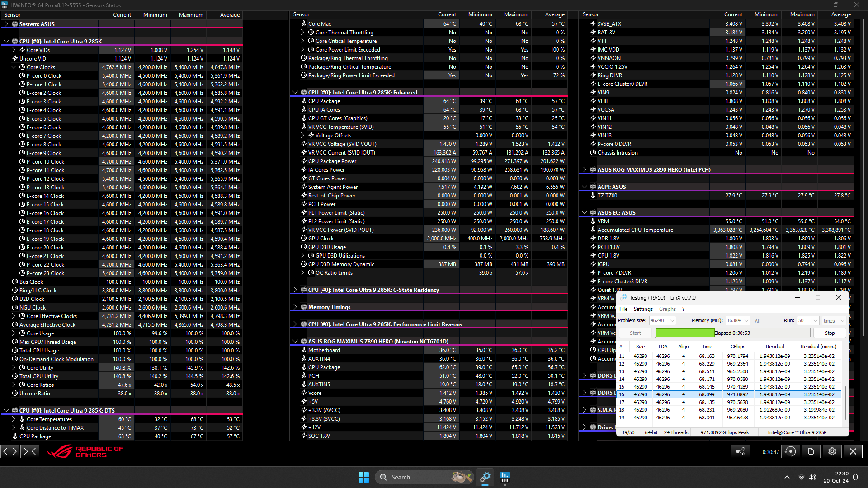Click the HWiNFO network share icon

click(x=741, y=451)
